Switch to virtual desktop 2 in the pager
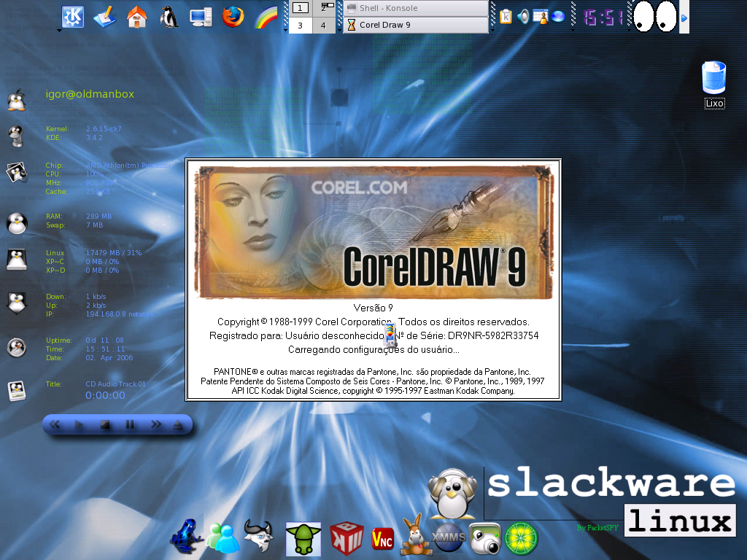Viewport: 747px width, 560px height. click(x=325, y=8)
